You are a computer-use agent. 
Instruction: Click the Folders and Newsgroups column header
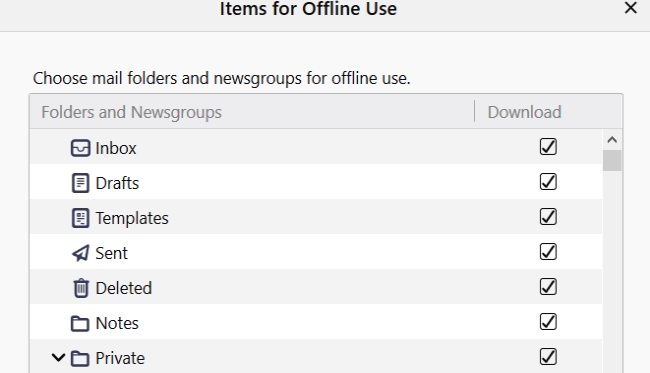pyautogui.click(x=252, y=112)
